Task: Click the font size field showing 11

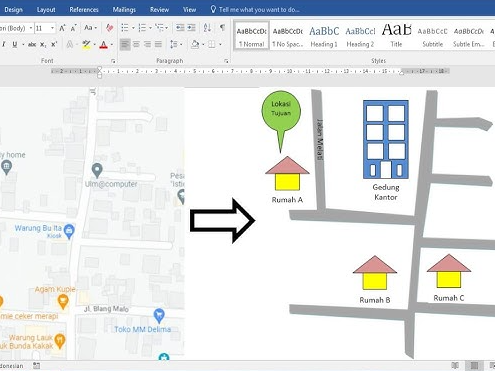Action: [x=42, y=28]
